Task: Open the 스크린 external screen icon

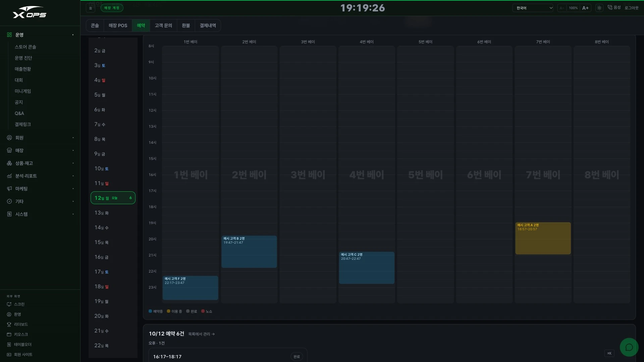Action: pyautogui.click(x=9, y=304)
